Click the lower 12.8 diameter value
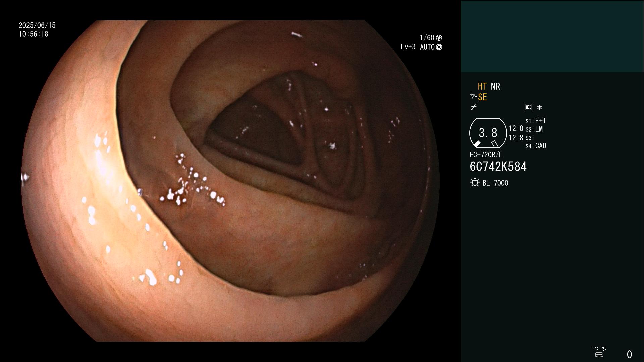This screenshot has height=362, width=644. pos(516,138)
